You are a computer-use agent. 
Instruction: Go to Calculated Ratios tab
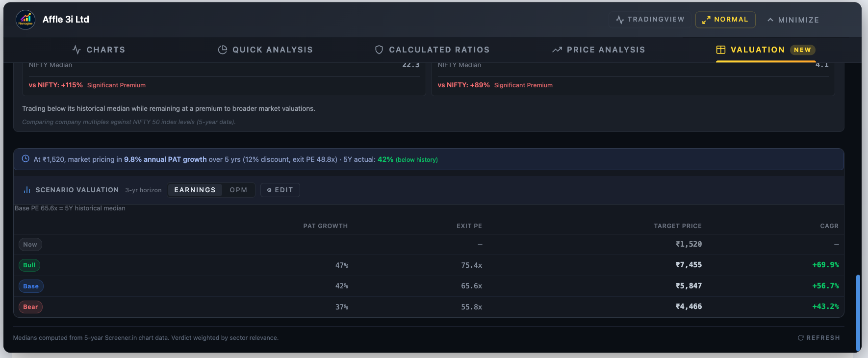coord(432,50)
